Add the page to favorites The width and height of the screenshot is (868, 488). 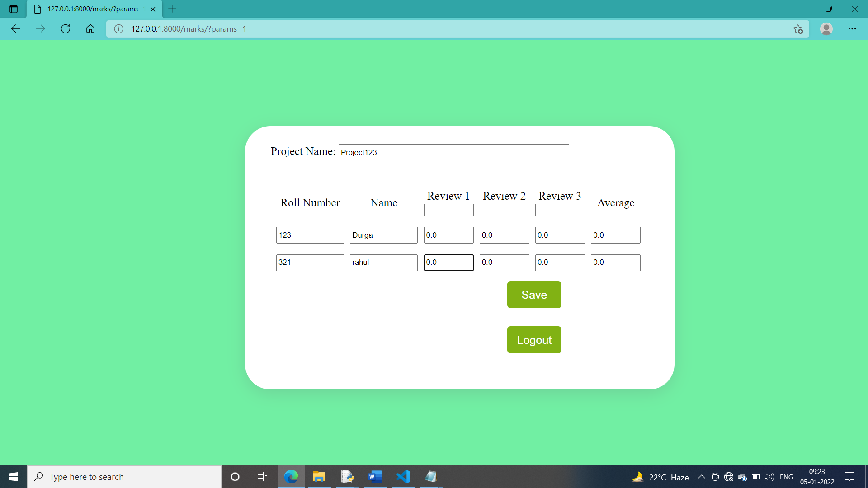tap(798, 28)
